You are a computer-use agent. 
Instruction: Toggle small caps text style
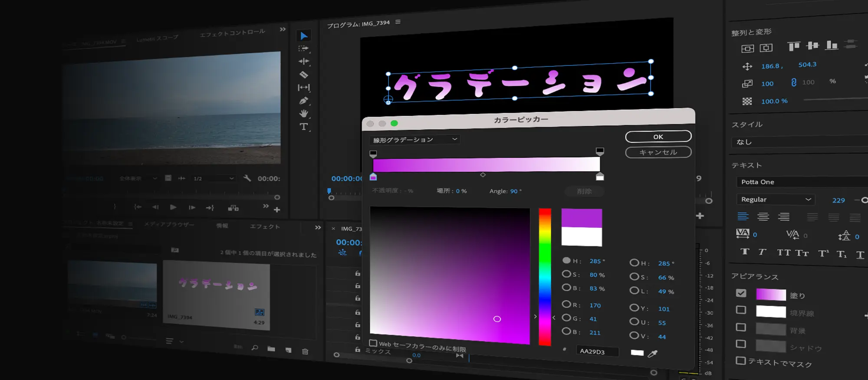click(x=802, y=253)
